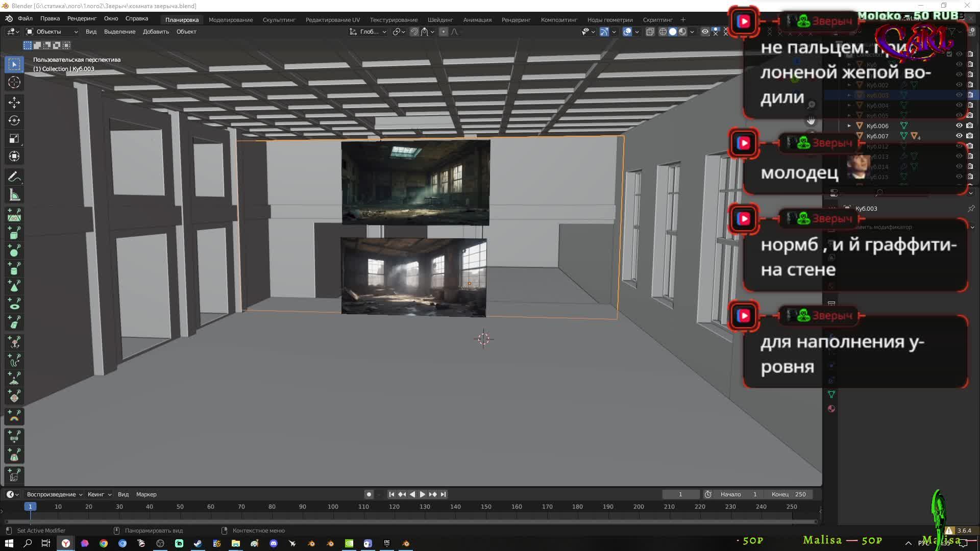Expand the Куб.006 tree item
Viewport: 980px width, 551px height.
point(849,126)
